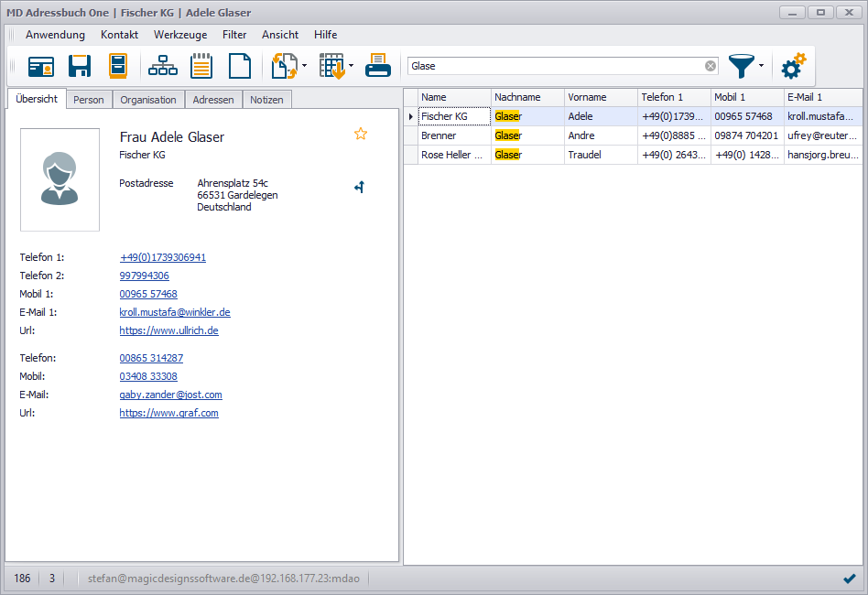The width and height of the screenshot is (868, 595).
Task: Click the blank document icon
Action: 239,67
